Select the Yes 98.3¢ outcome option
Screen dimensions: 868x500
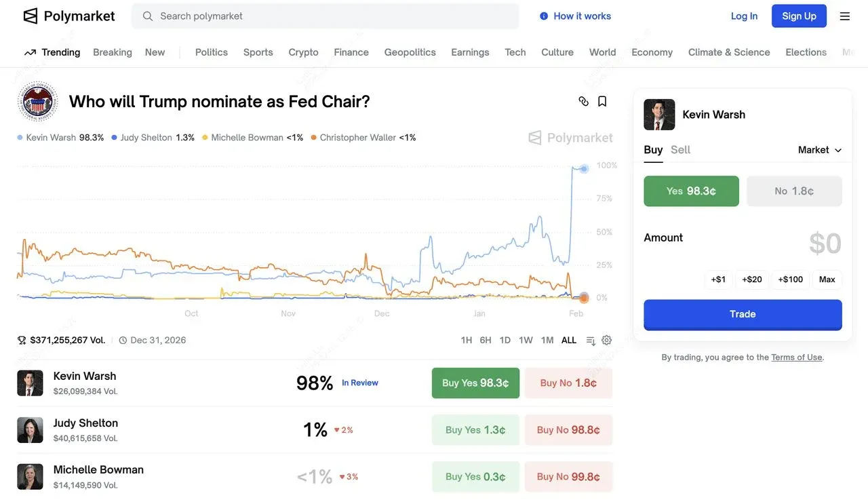(691, 191)
